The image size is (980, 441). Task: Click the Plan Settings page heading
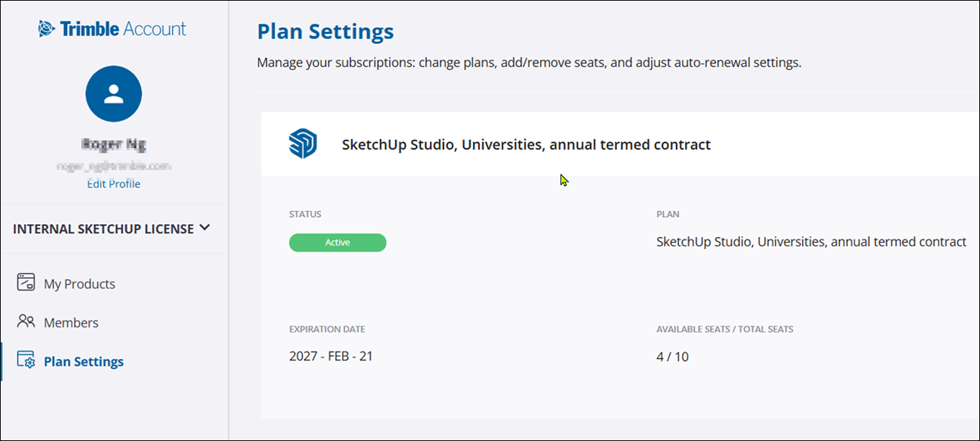[325, 32]
